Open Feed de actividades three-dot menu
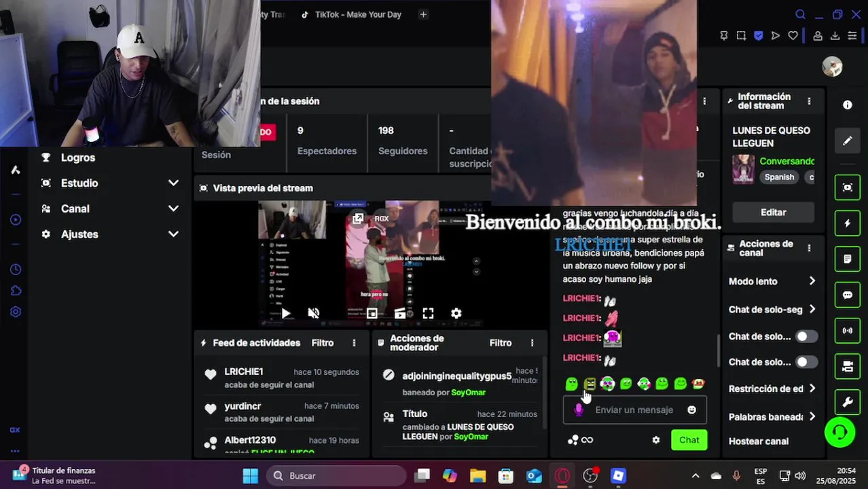 tap(354, 343)
